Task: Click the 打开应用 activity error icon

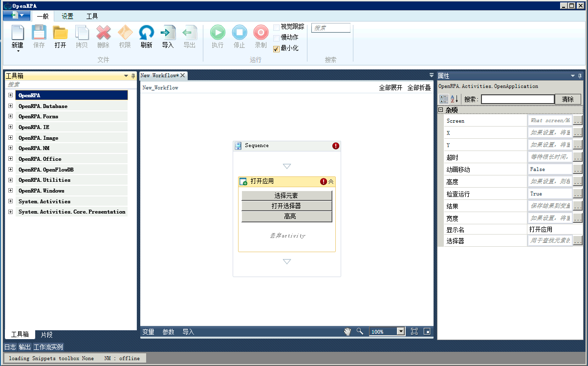Action: click(324, 181)
